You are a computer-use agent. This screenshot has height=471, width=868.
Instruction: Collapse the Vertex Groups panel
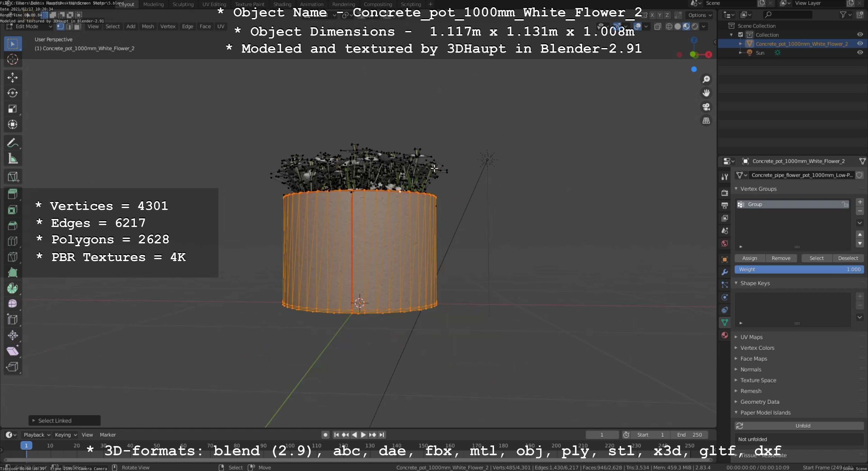point(736,189)
